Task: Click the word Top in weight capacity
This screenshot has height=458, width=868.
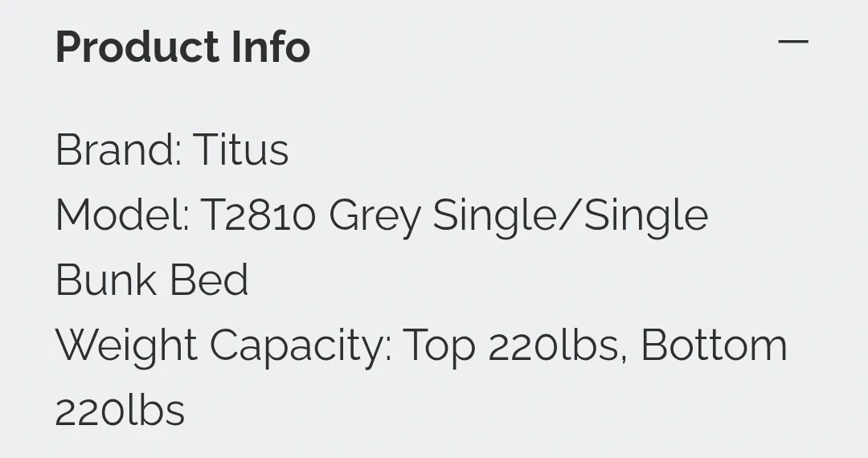Action: 439,346
